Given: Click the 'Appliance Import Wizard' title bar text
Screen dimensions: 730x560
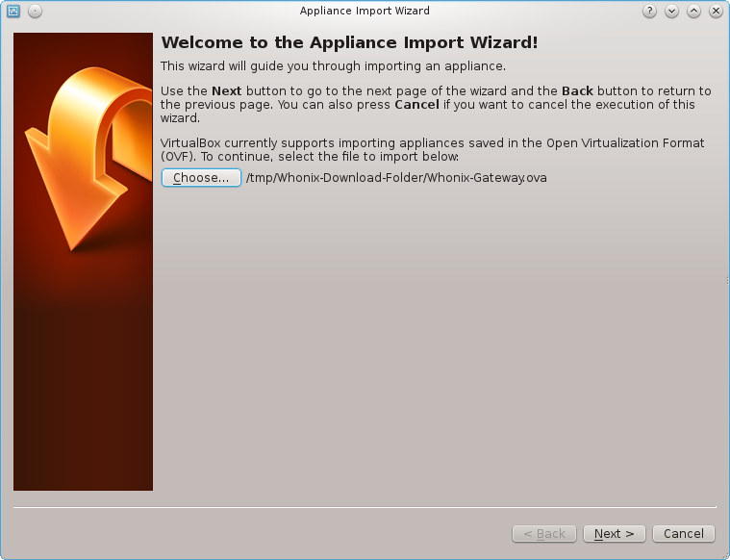Looking at the screenshot, I should [x=365, y=11].
